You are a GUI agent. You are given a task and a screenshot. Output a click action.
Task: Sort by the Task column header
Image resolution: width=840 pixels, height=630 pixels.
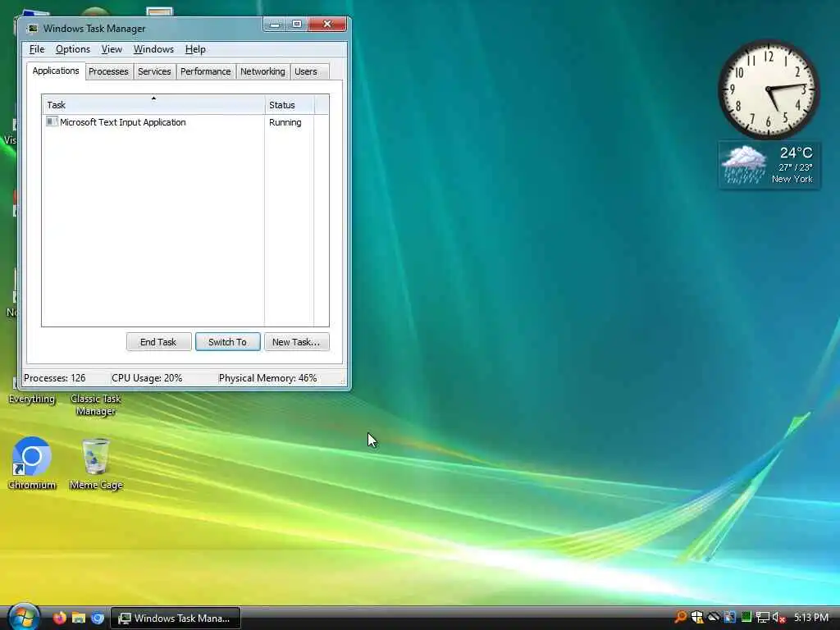[x=153, y=104]
